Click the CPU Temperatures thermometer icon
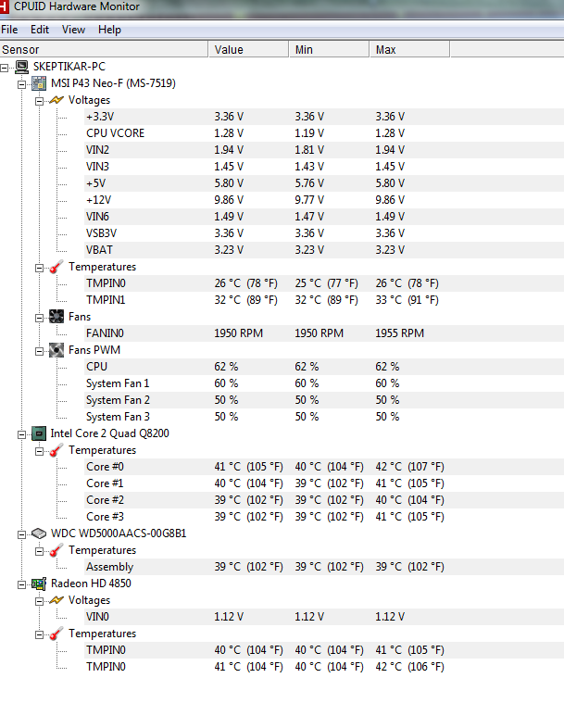The height and width of the screenshot is (728, 564). 56,450
